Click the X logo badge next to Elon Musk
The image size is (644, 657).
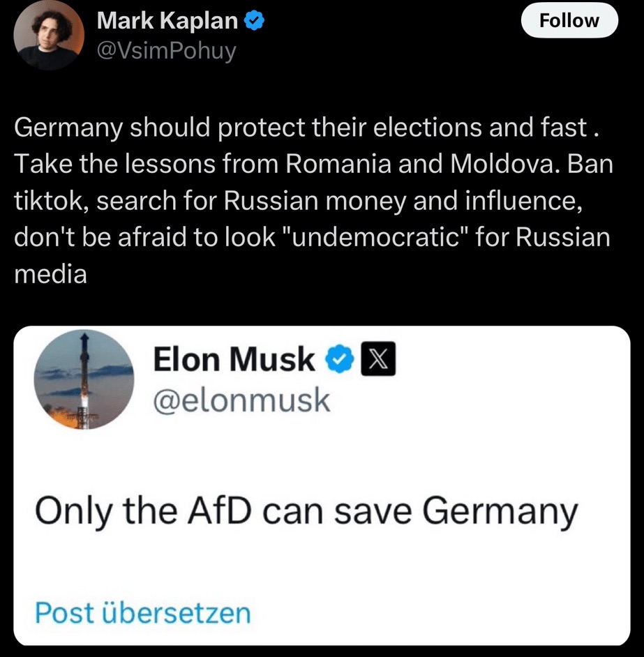pyautogui.click(x=377, y=361)
